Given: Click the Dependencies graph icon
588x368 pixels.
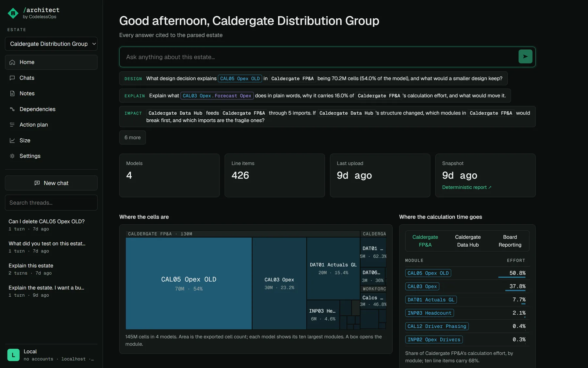Looking at the screenshot, I should (12, 109).
